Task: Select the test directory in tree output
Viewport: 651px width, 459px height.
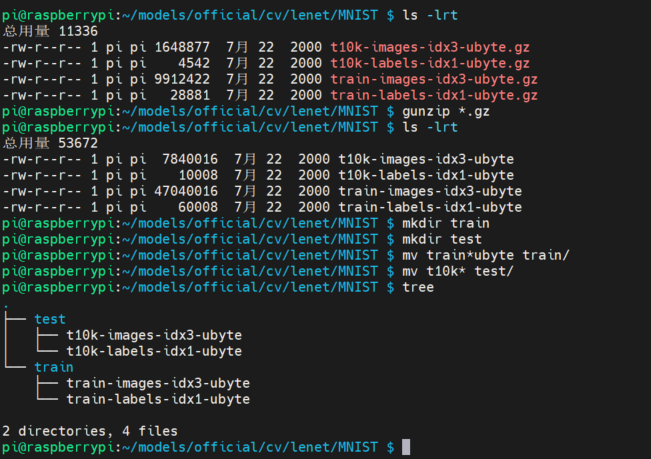Action: click(49, 319)
